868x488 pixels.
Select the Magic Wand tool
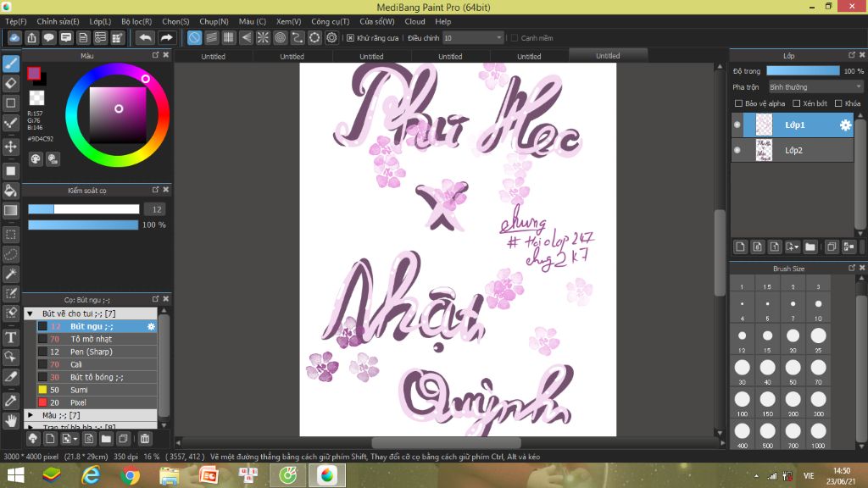(x=11, y=274)
